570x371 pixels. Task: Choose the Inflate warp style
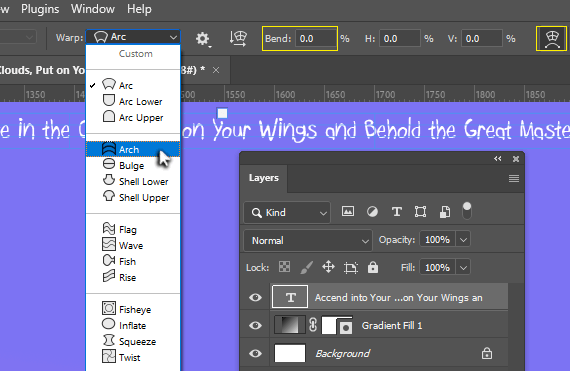click(133, 325)
